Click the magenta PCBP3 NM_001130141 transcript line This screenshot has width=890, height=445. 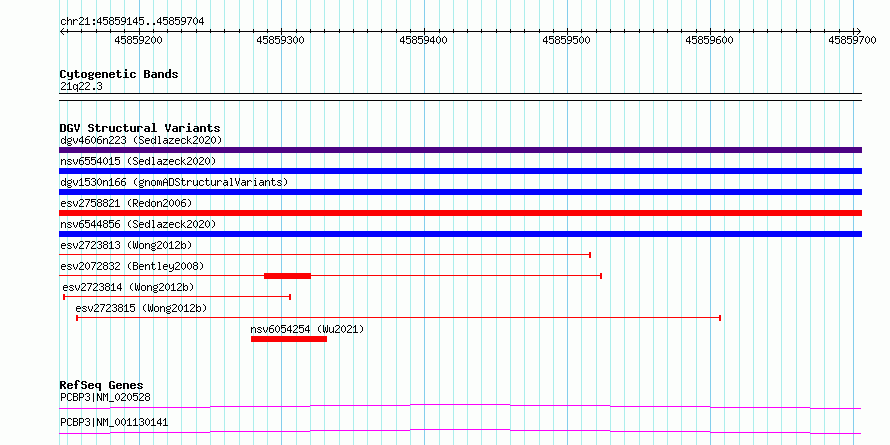pyautogui.click(x=460, y=432)
